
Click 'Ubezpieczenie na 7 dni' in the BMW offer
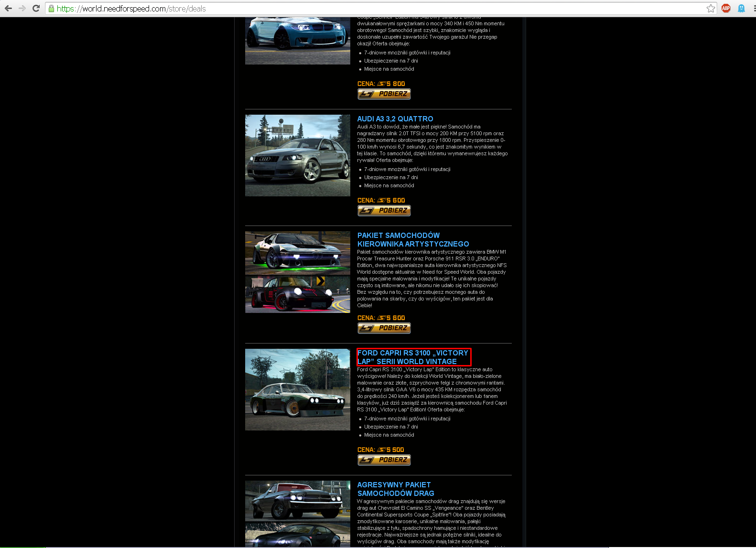pos(391,61)
